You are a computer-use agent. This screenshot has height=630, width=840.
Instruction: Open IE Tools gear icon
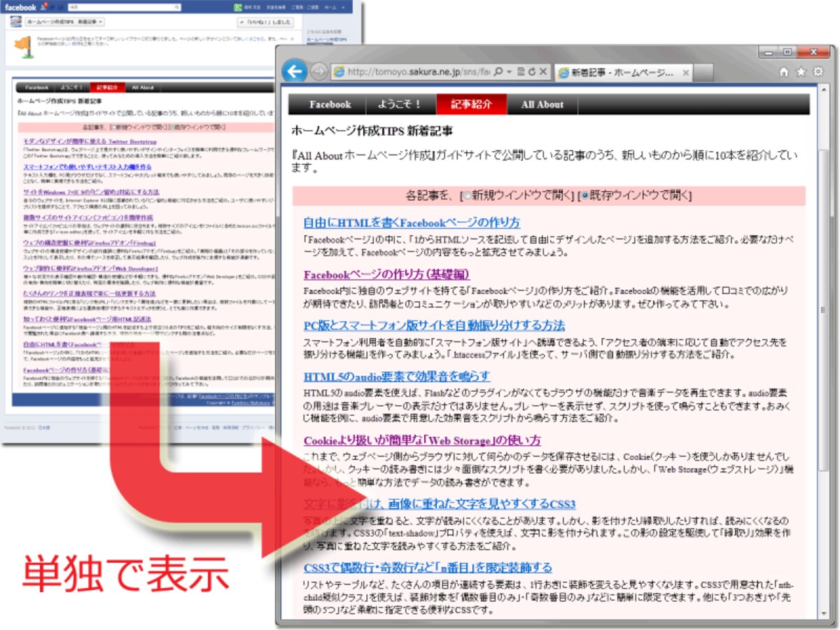pyautogui.click(x=818, y=71)
